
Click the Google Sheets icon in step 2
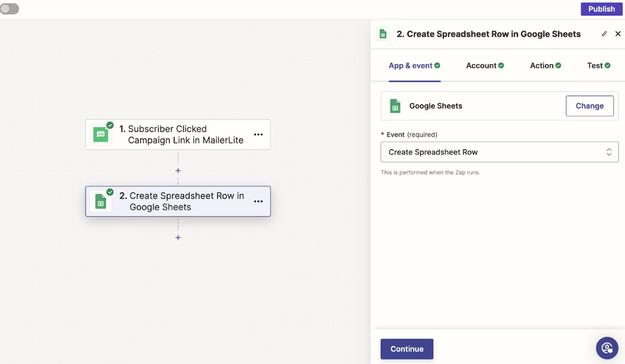pos(101,202)
